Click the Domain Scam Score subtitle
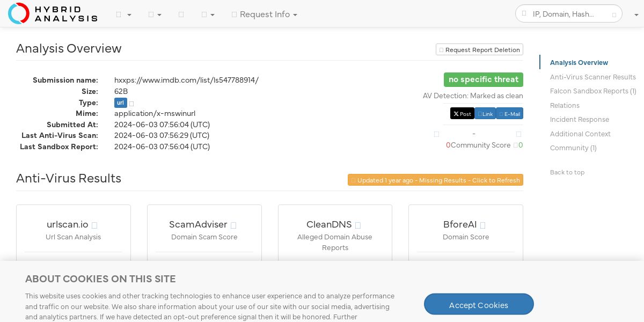The width and height of the screenshot is (644, 322). [x=204, y=237]
